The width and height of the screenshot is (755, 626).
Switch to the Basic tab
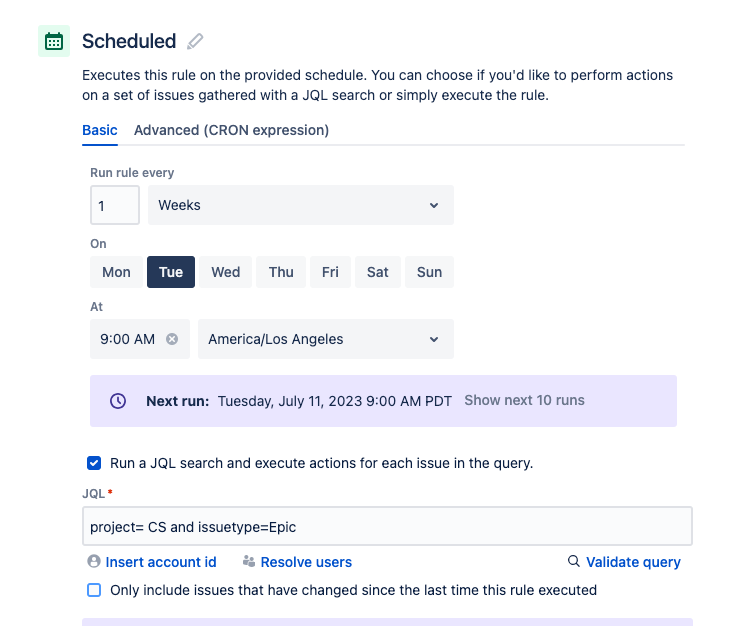pyautogui.click(x=100, y=130)
